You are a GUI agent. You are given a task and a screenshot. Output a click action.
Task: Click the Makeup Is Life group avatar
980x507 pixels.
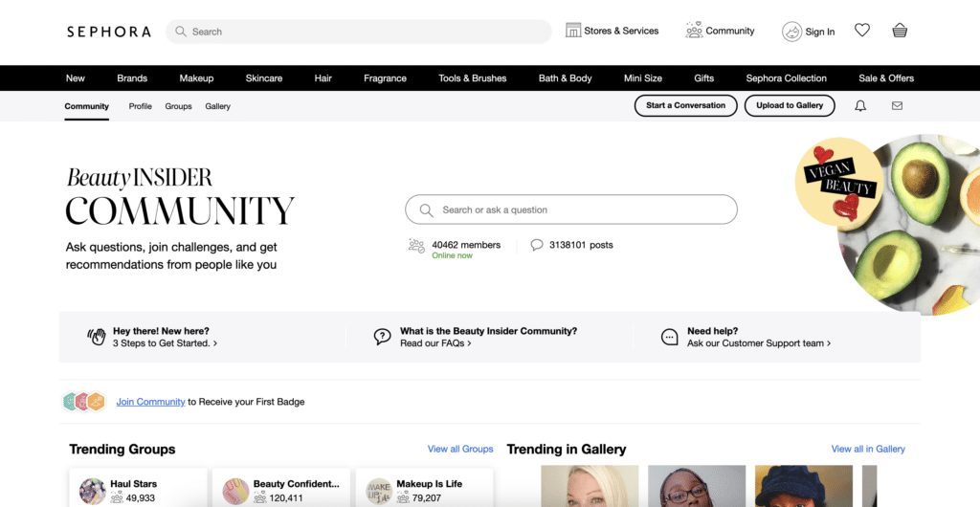pyautogui.click(x=379, y=492)
